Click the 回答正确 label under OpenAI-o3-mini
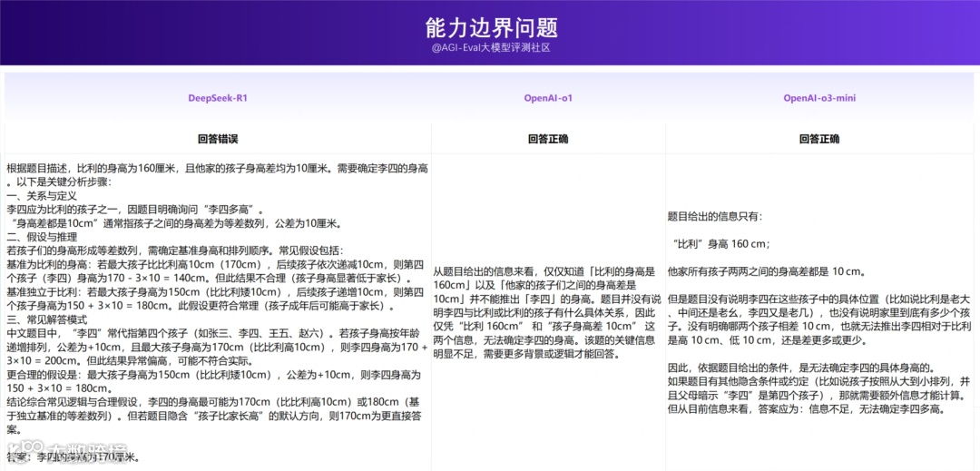This screenshot has height=471, width=980. (819, 139)
